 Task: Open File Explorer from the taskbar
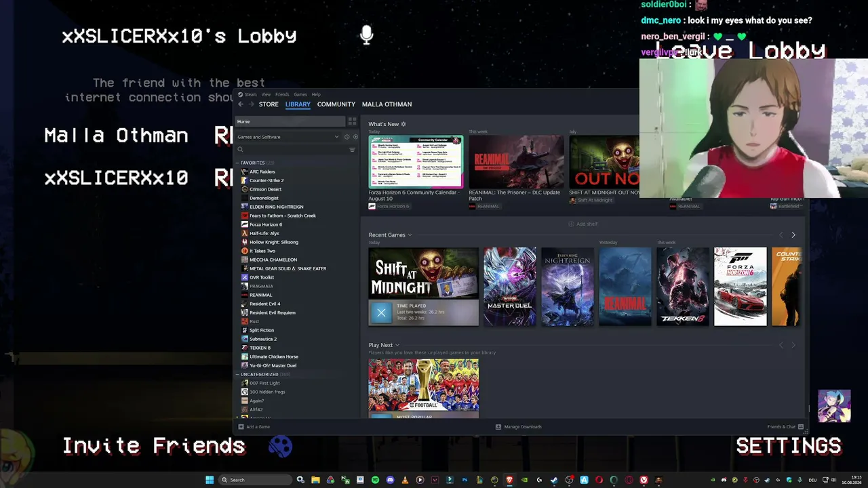[x=315, y=480]
